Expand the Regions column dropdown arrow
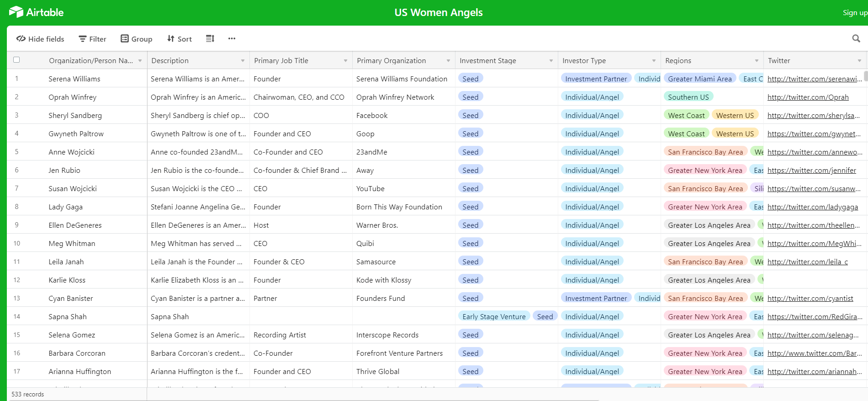 [757, 61]
